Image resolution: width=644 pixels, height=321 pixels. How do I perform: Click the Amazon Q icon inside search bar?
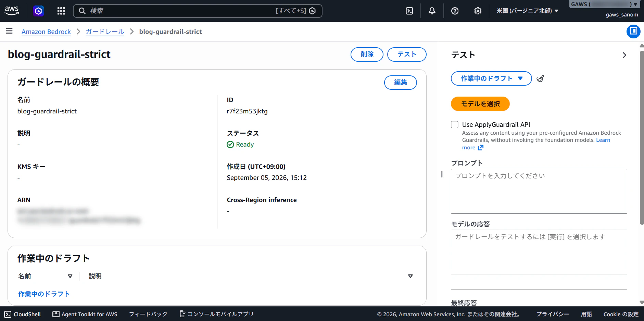[312, 11]
